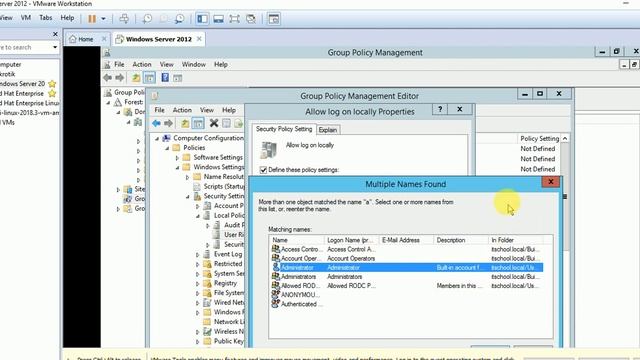This screenshot has width=640, height=360.
Task: Click the thumbnail bar view icon in VMware toolbar
Action: tap(218, 19)
